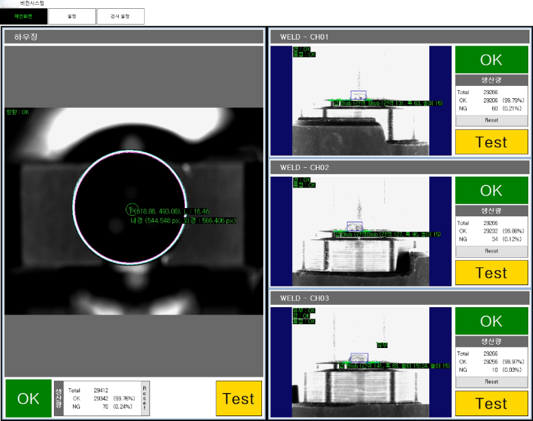The height and width of the screenshot is (421, 533).
Task: Reset the WELD - CH02 production counter
Action: pyautogui.click(x=491, y=251)
